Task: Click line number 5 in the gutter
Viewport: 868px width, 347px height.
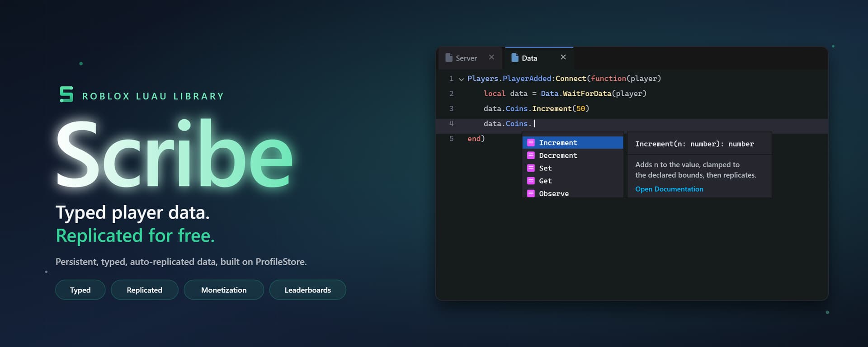Action: (451, 139)
